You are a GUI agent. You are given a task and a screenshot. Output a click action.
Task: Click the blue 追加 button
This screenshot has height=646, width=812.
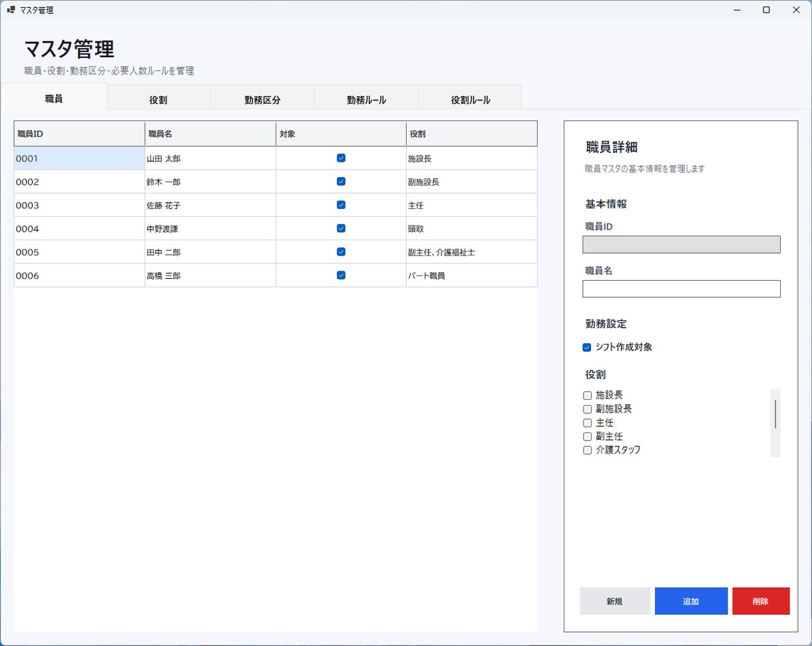pyautogui.click(x=691, y=601)
